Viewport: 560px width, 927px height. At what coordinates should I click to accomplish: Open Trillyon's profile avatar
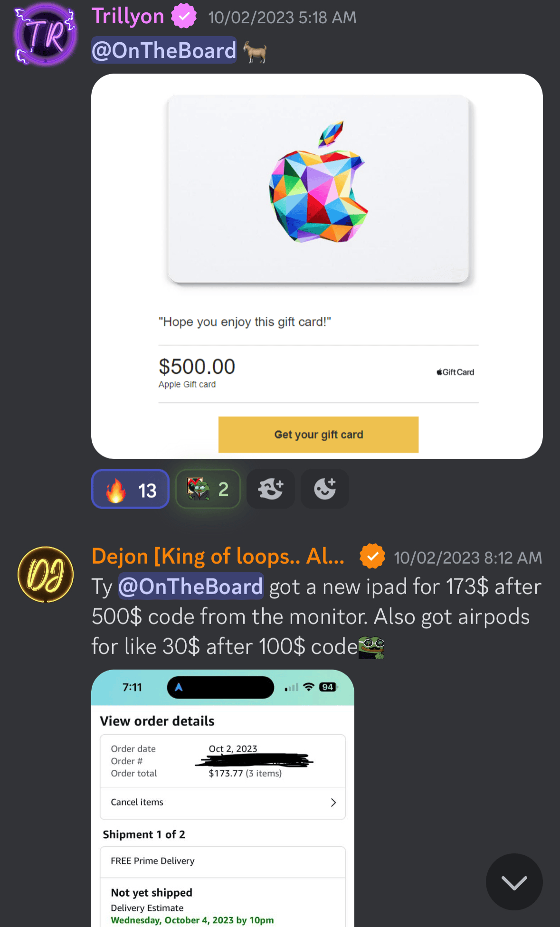pos(45,35)
